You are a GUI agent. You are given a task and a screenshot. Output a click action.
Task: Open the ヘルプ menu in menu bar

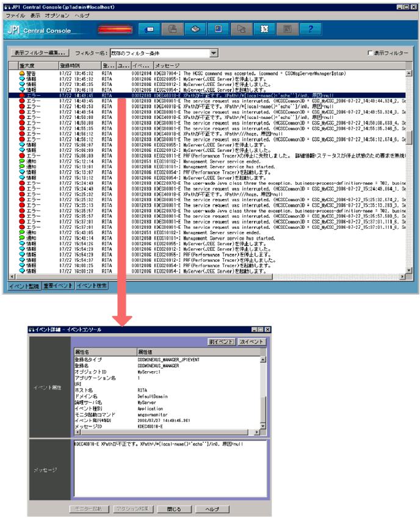point(82,15)
